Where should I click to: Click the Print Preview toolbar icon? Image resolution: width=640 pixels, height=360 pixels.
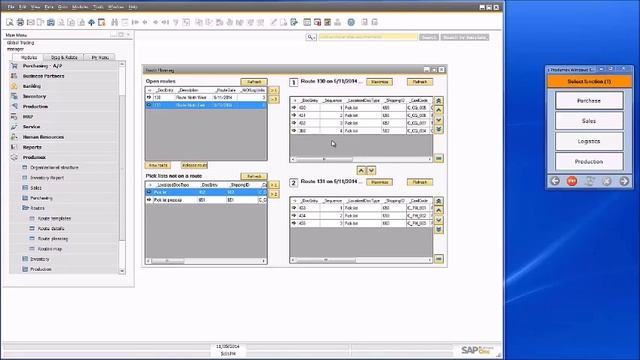[x=10, y=22]
